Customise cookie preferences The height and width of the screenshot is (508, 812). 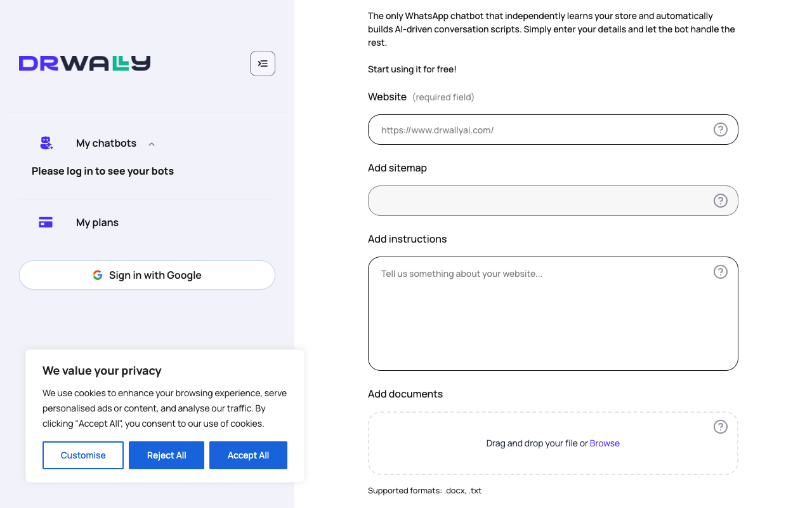pos(82,455)
